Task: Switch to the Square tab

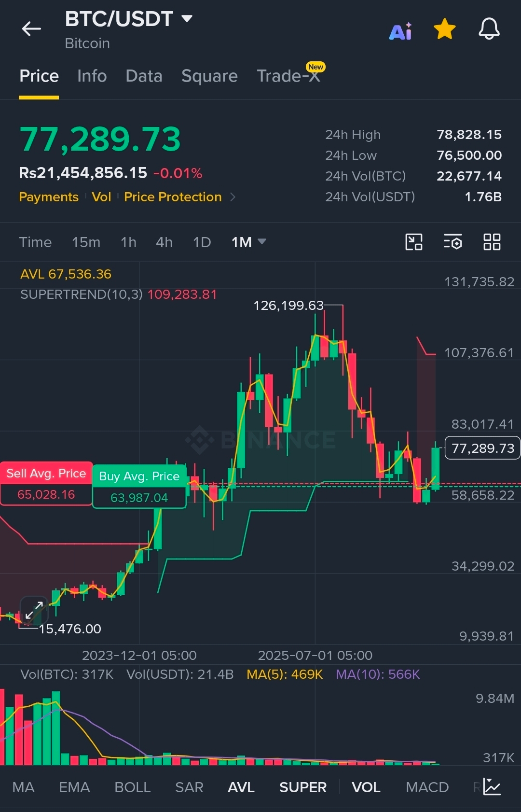Action: click(209, 76)
